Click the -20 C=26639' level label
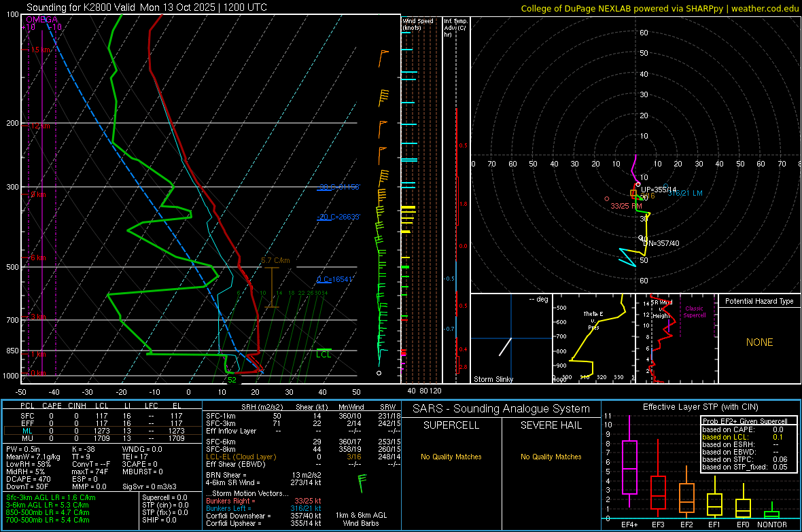This screenshot has height=532, width=802. pyautogui.click(x=338, y=217)
